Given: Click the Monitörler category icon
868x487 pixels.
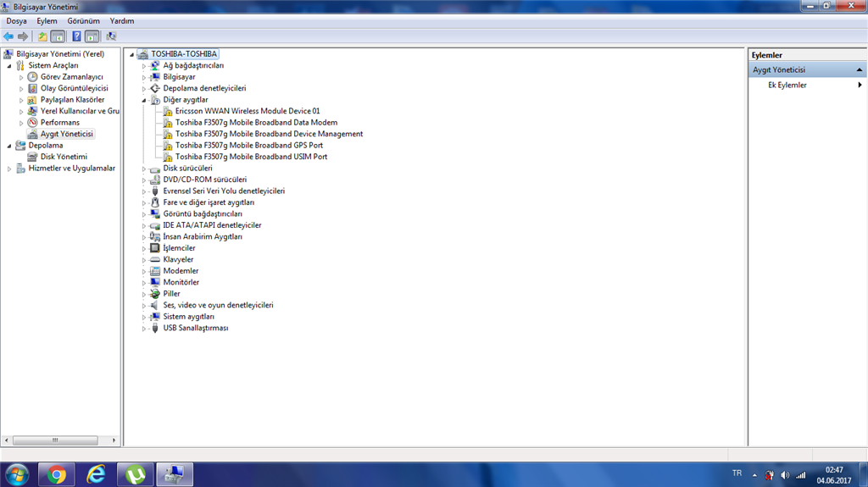Looking at the screenshot, I should 155,282.
